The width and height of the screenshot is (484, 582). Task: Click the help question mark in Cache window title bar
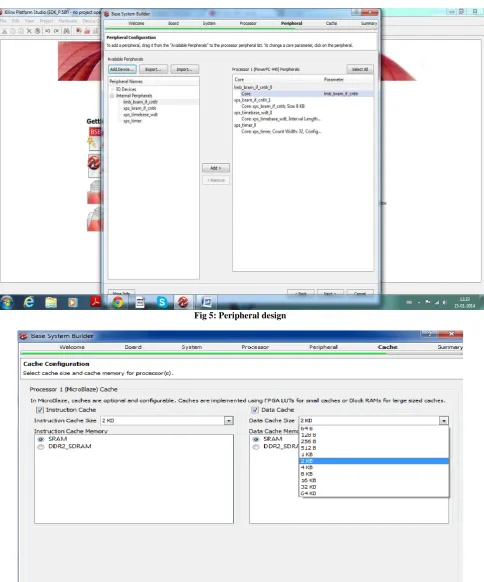coord(429,334)
